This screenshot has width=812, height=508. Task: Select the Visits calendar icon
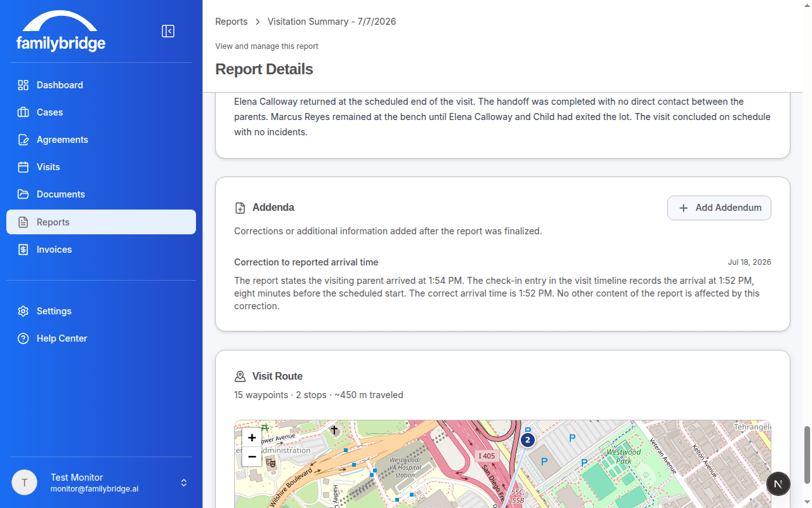[23, 167]
